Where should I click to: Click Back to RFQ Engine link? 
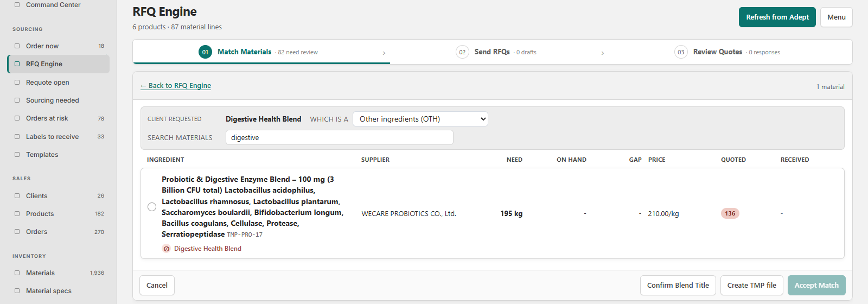176,86
